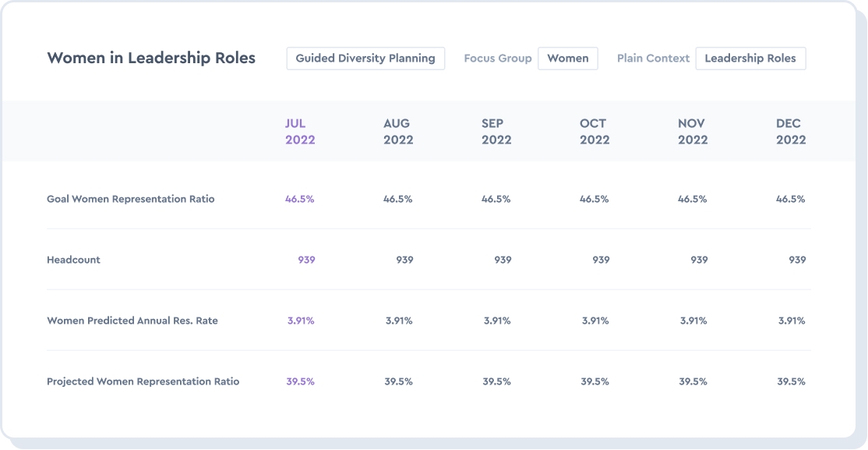Click the July goal ratio value 46.5%
868x450 pixels.
click(x=298, y=199)
